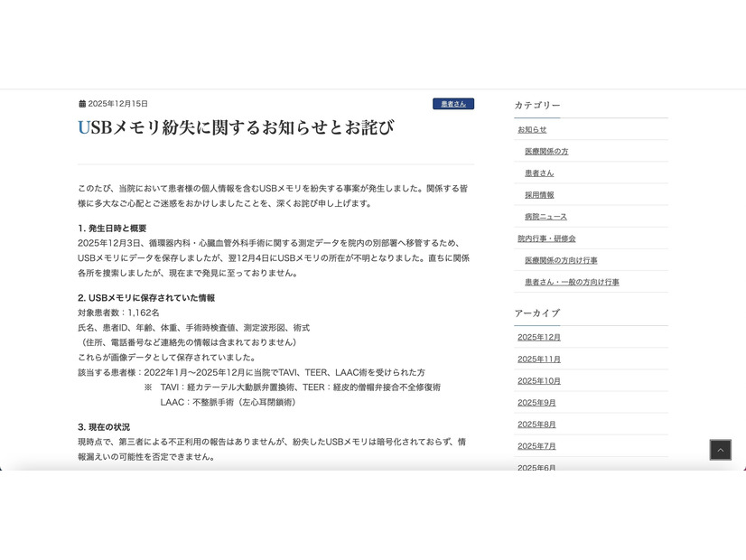Open the 2025年10月 archive
The width and height of the screenshot is (746, 560).
coord(539,380)
